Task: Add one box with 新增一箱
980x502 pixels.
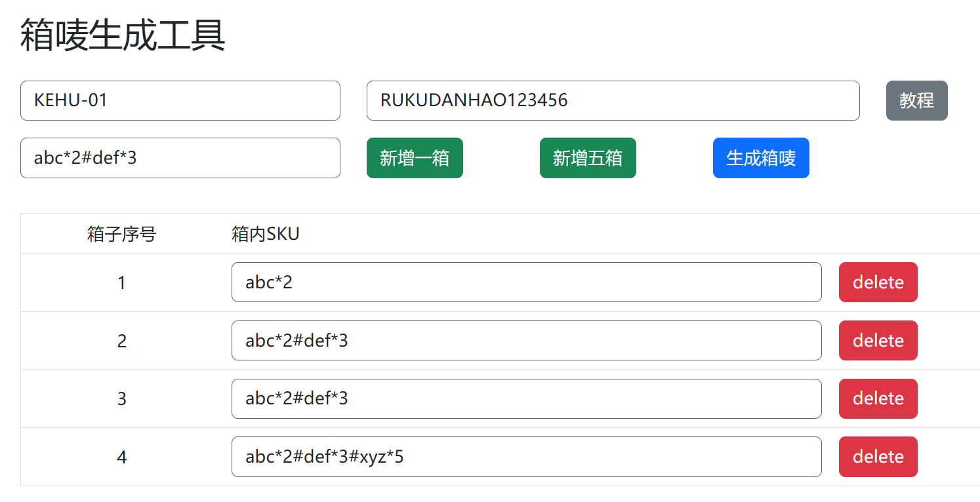Action: [415, 158]
